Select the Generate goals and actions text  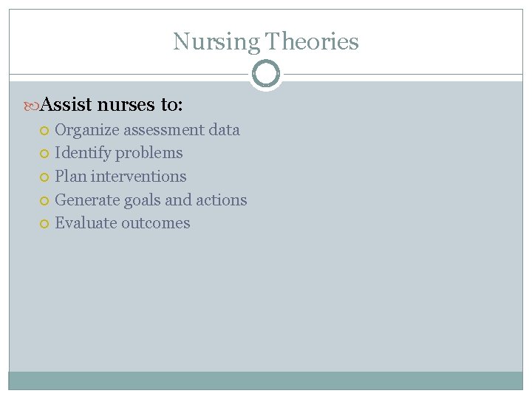pos(151,200)
